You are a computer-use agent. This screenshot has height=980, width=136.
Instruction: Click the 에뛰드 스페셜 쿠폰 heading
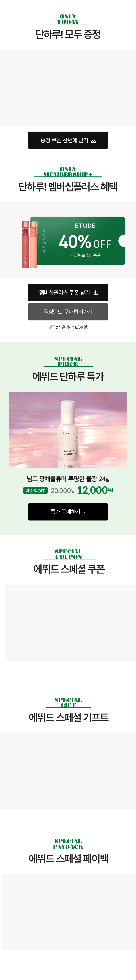pos(69,569)
